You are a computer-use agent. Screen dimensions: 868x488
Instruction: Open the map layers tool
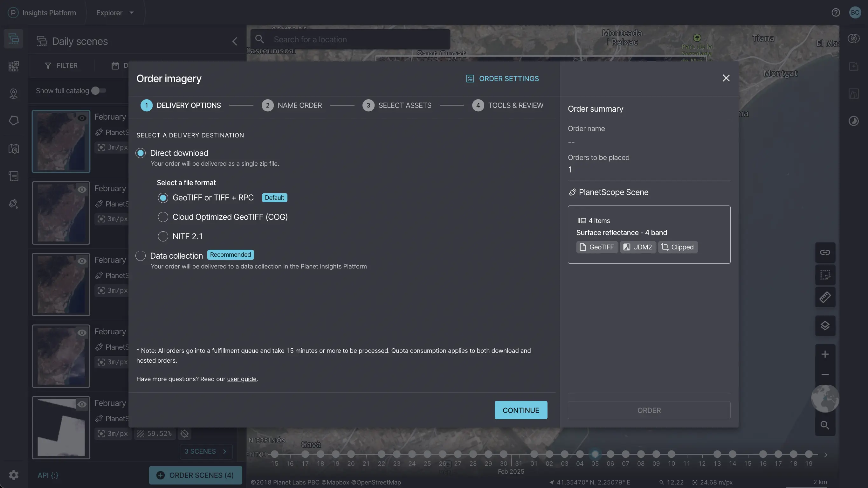coord(825,326)
